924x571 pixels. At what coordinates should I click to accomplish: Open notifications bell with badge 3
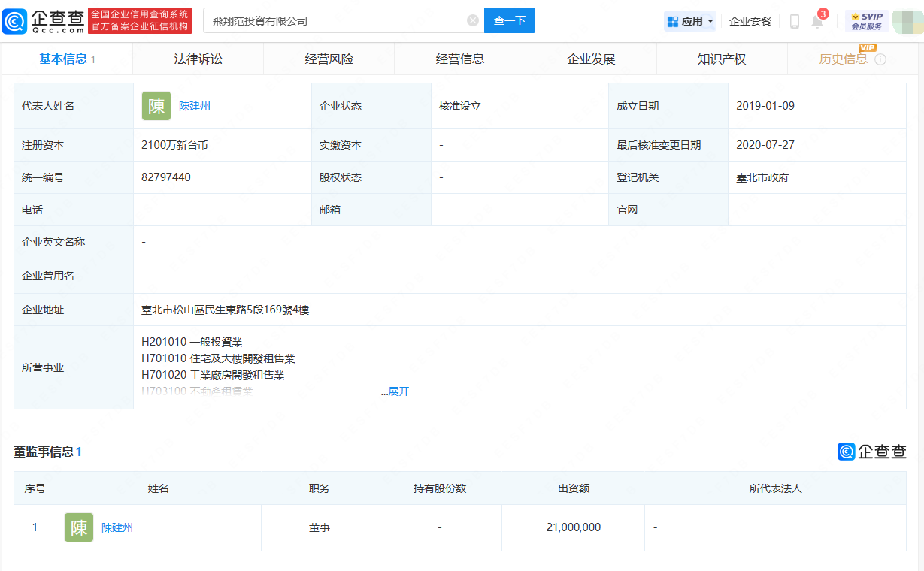pyautogui.click(x=817, y=21)
